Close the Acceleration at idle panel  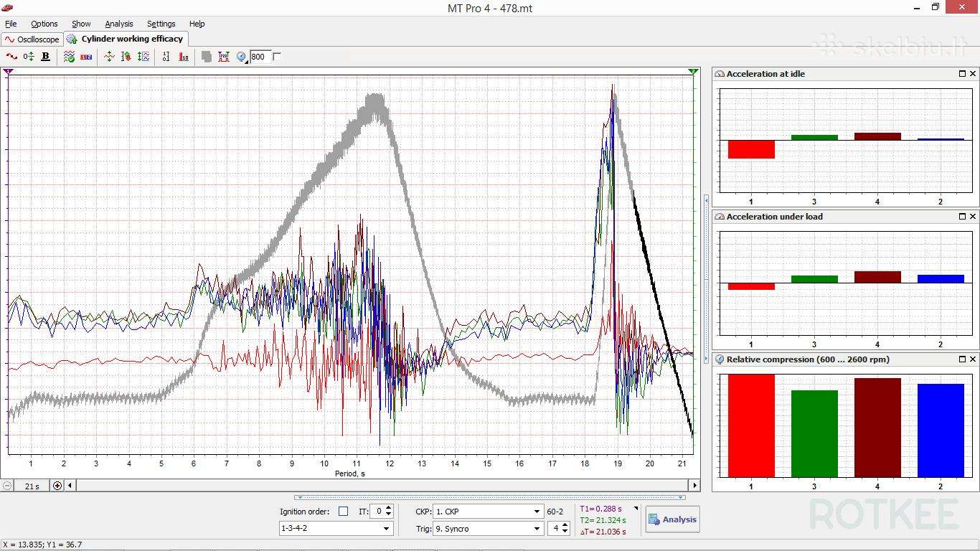973,73
